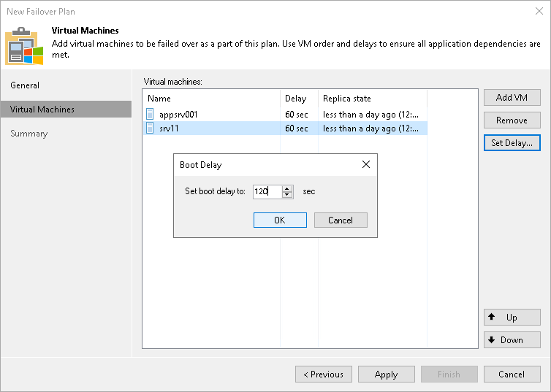551x392 pixels.
Task: Click into the boot delay value field
Action: [x=267, y=191]
